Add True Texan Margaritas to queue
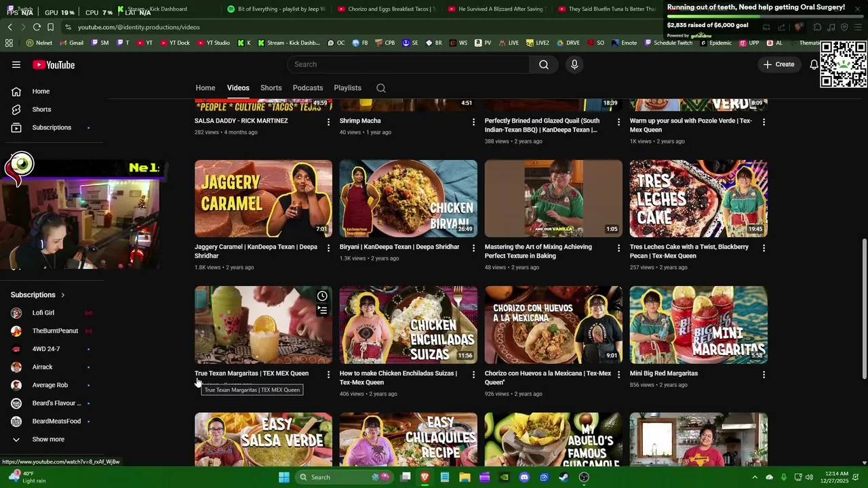The height and width of the screenshot is (488, 868). click(322, 310)
